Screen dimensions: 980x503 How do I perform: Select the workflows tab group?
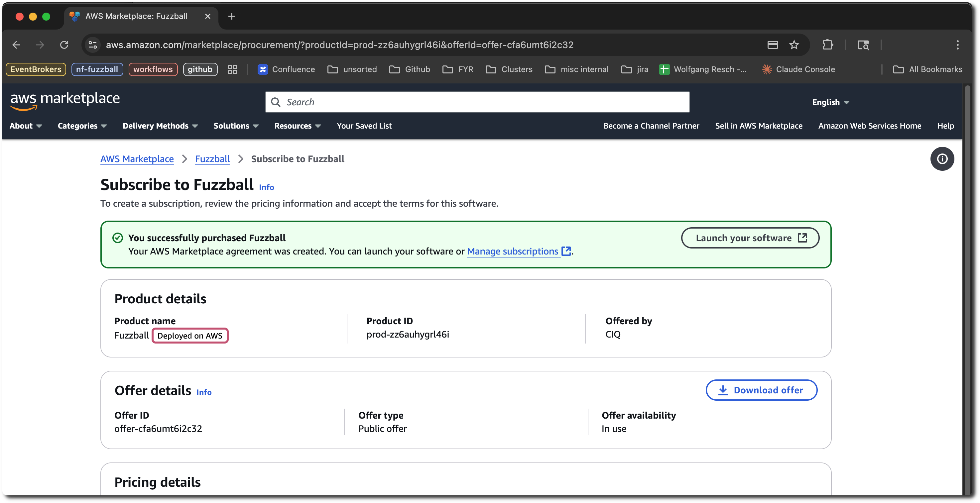click(153, 69)
